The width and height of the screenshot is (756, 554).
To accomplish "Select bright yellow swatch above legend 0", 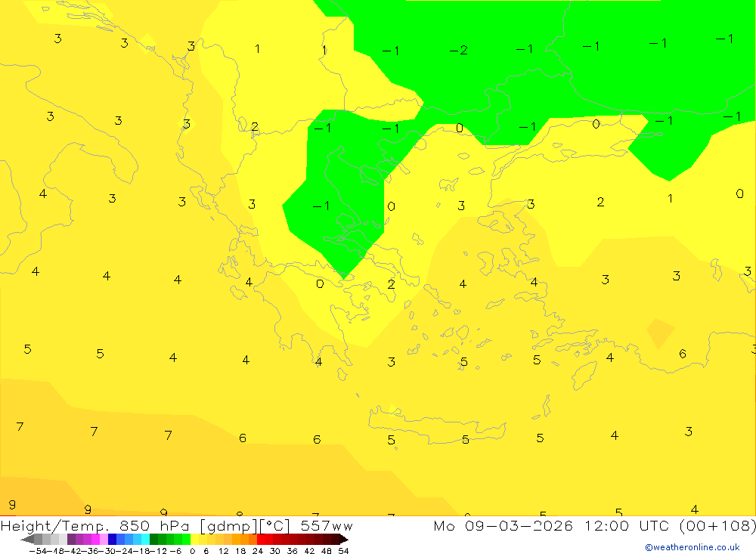I will [x=194, y=540].
